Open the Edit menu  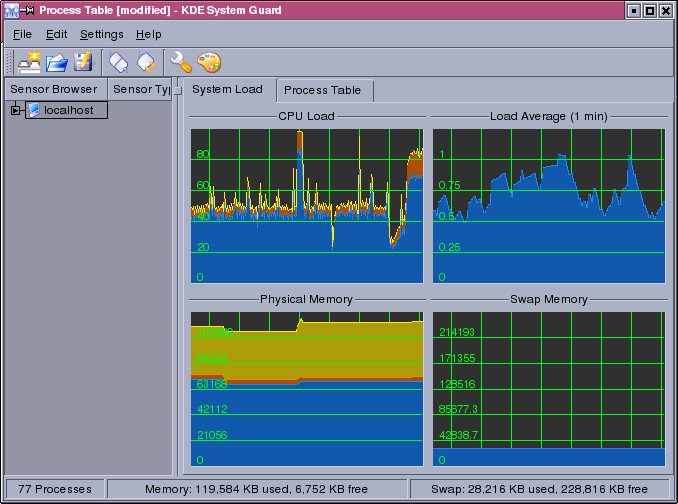56,34
